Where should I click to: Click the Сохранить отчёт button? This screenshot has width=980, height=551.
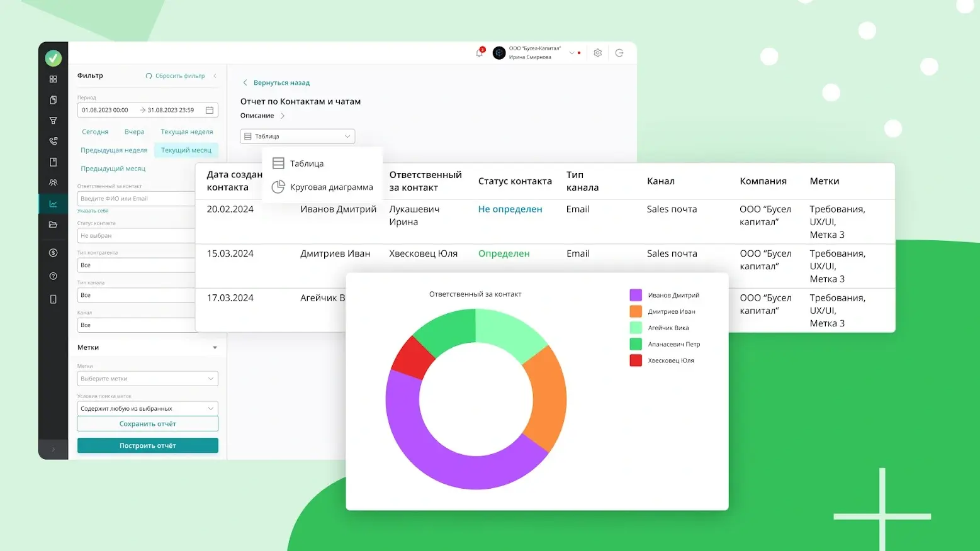click(x=148, y=424)
